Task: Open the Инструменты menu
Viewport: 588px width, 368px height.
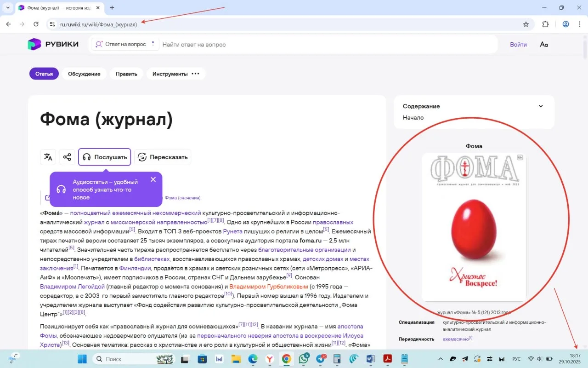Action: pos(176,74)
